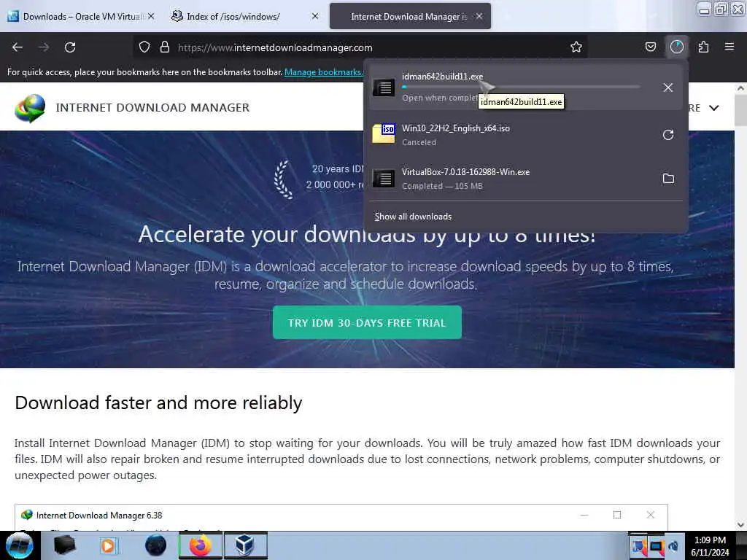Click the tray icon left of network

639,547
